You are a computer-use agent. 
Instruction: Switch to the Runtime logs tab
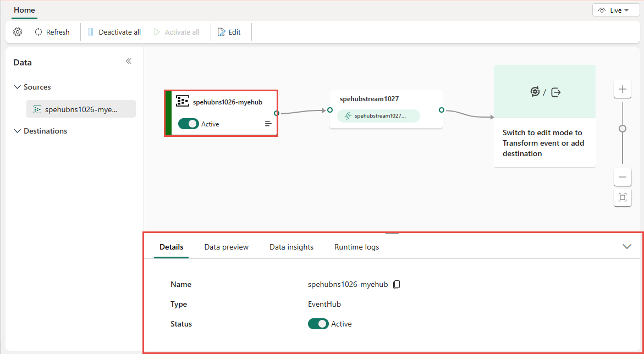point(356,247)
